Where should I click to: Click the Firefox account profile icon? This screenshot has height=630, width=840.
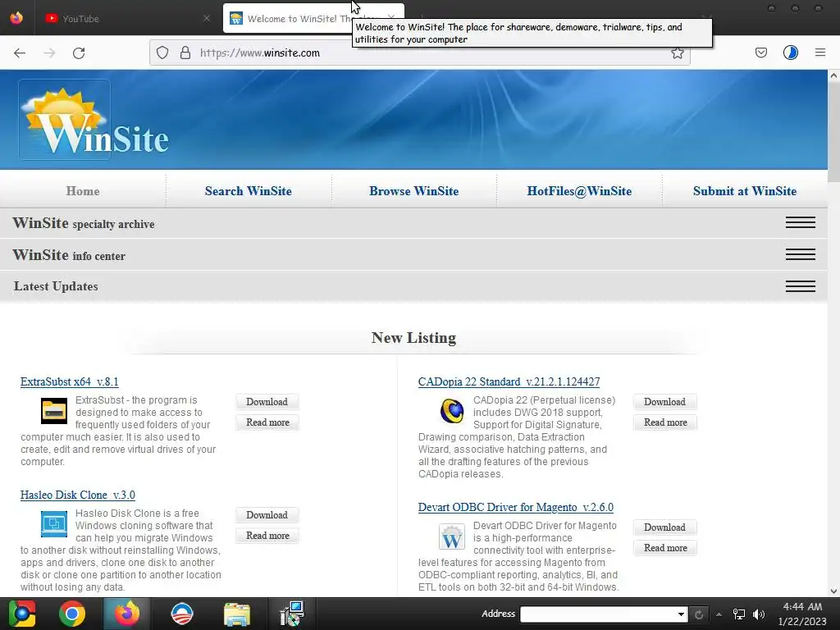pos(791,52)
